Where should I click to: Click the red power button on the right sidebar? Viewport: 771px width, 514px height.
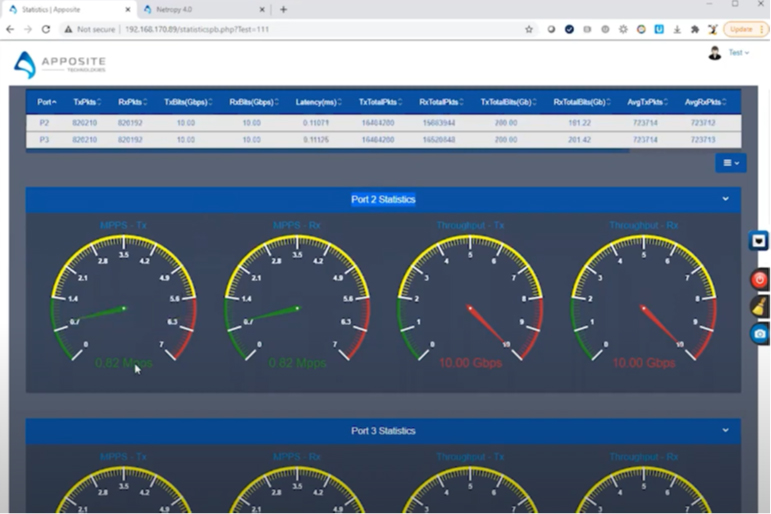tap(759, 280)
